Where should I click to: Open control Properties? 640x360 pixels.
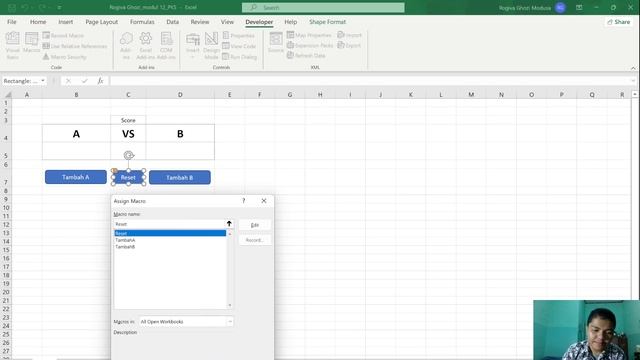click(x=239, y=36)
